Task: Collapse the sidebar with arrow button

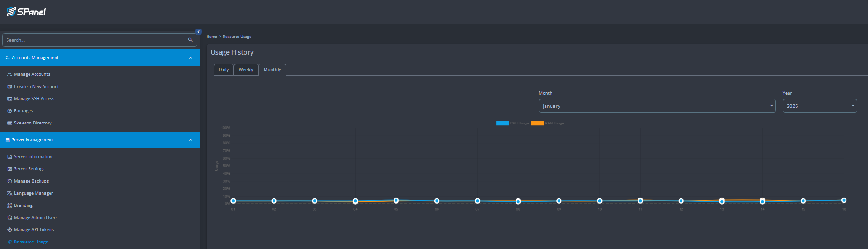Action: pyautogui.click(x=198, y=32)
